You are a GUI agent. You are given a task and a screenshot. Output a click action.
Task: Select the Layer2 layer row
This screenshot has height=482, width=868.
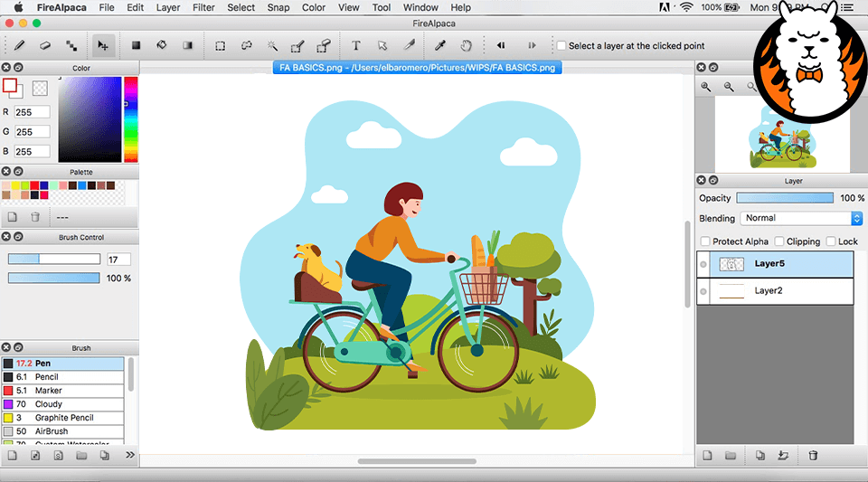[x=775, y=291]
